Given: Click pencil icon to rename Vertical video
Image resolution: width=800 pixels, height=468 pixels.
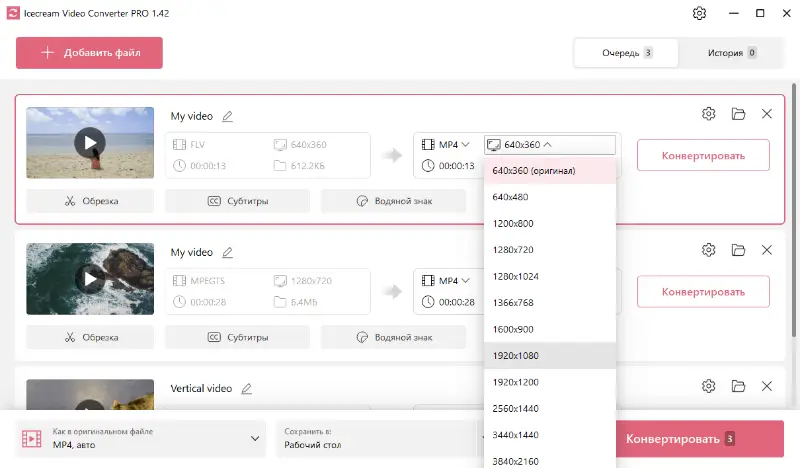Looking at the screenshot, I should tap(246, 388).
